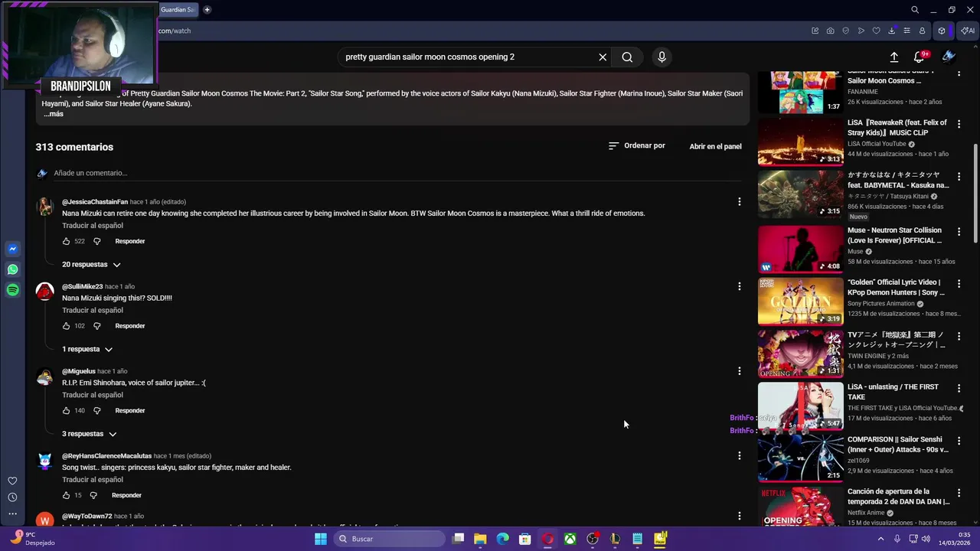Open the browser profile account icon
Image resolution: width=980 pixels, height=551 pixels.
point(922,31)
